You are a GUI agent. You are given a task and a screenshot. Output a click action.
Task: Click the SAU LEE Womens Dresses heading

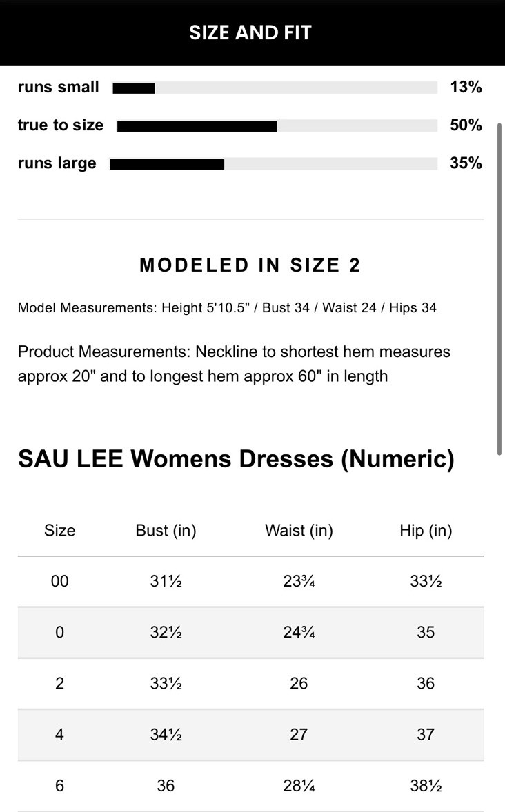pyautogui.click(x=236, y=458)
